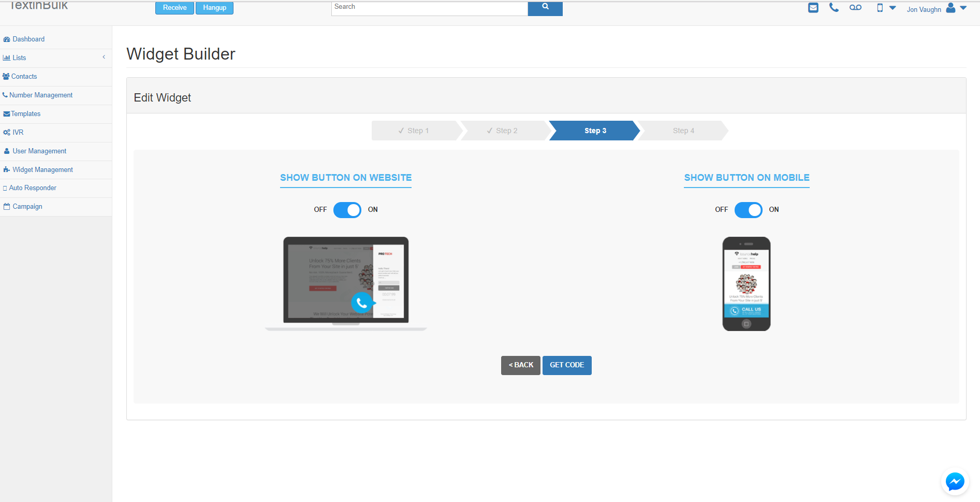Click the Dashboard gauge icon
Screen dimensions: 980x502
[7, 39]
